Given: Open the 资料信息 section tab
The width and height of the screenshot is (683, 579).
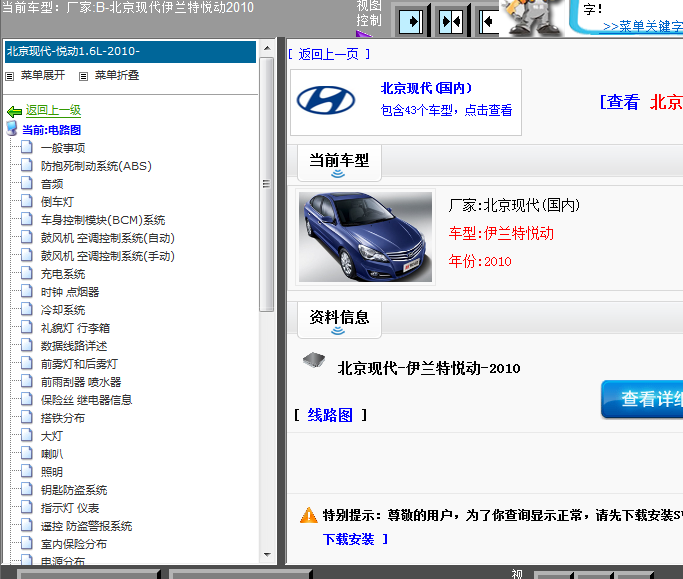Looking at the screenshot, I should point(339,319).
